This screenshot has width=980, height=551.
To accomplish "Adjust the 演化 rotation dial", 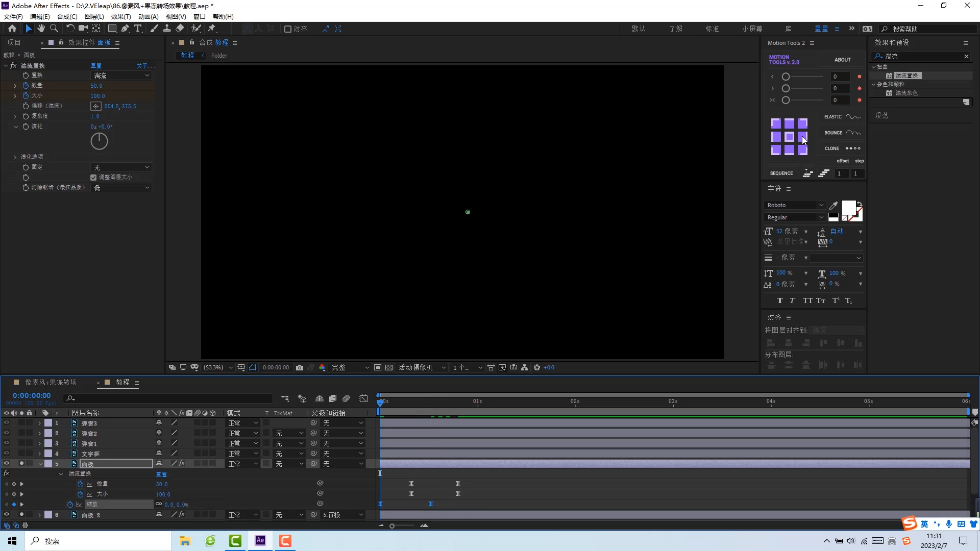I will pyautogui.click(x=99, y=141).
